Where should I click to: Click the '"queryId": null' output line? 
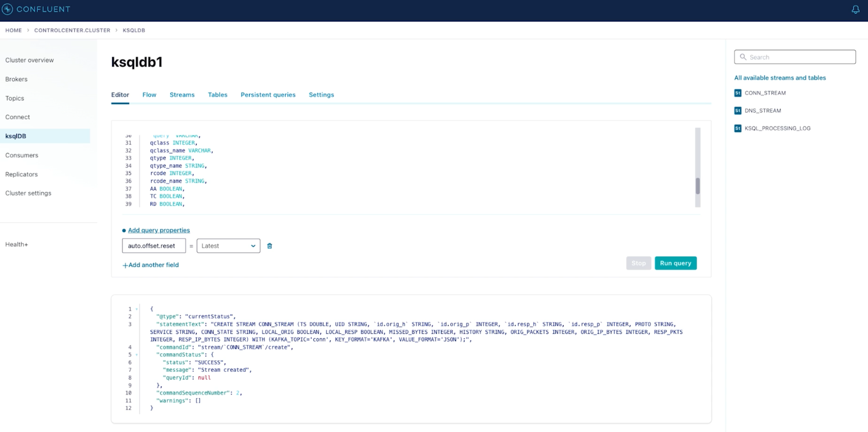(x=187, y=378)
